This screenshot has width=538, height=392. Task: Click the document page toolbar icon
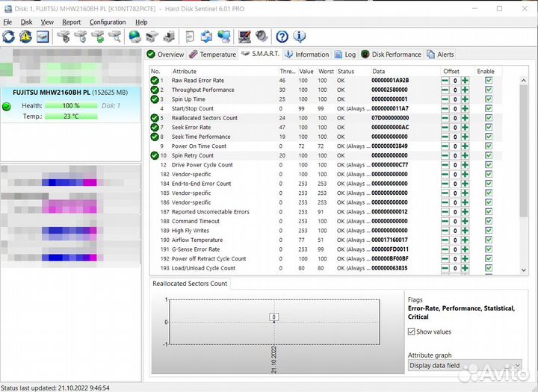point(190,37)
